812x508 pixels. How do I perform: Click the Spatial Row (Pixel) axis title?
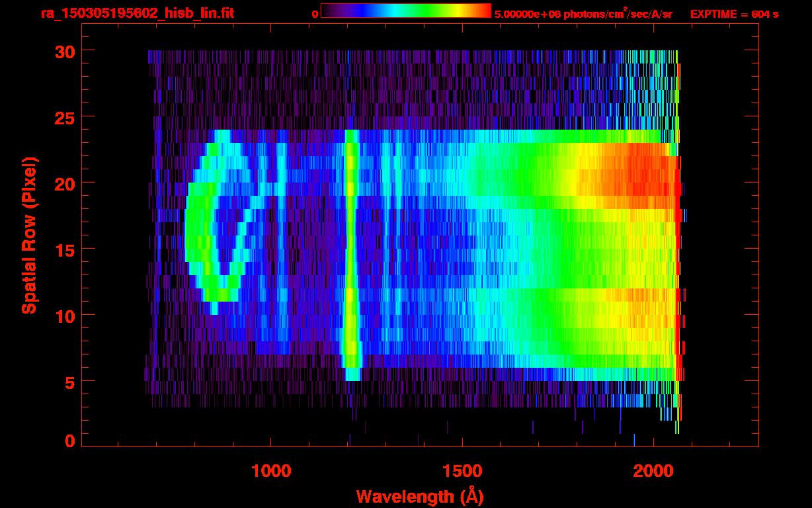click(x=29, y=235)
